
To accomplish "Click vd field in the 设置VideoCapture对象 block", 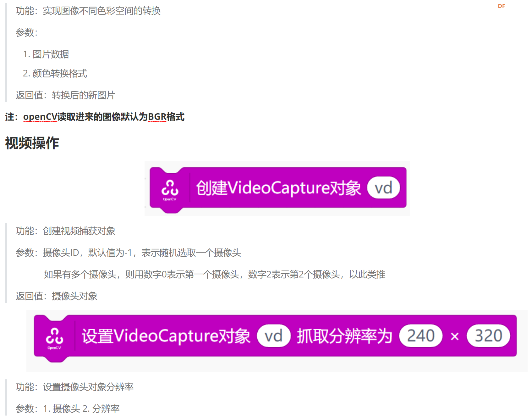I will point(274,336).
